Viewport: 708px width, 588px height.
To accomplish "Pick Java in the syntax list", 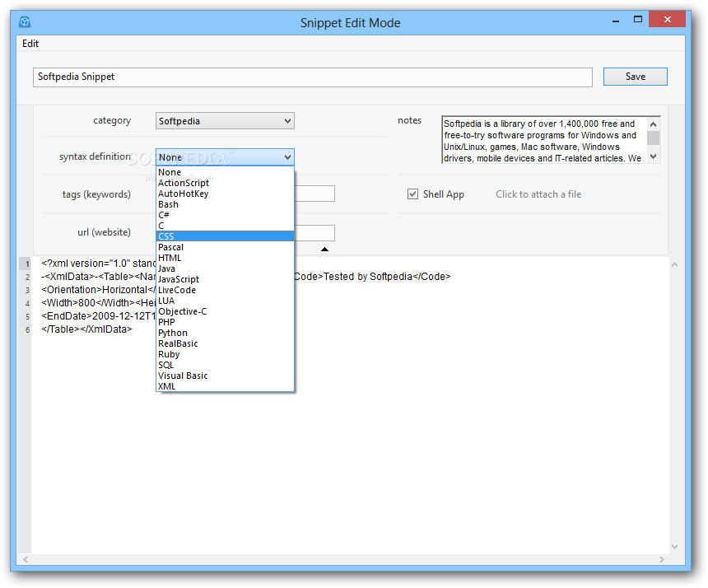I will pos(225,268).
